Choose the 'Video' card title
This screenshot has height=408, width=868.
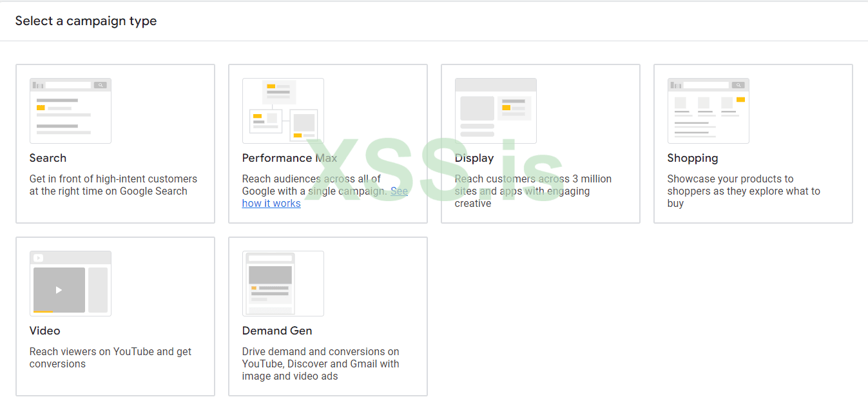44,331
